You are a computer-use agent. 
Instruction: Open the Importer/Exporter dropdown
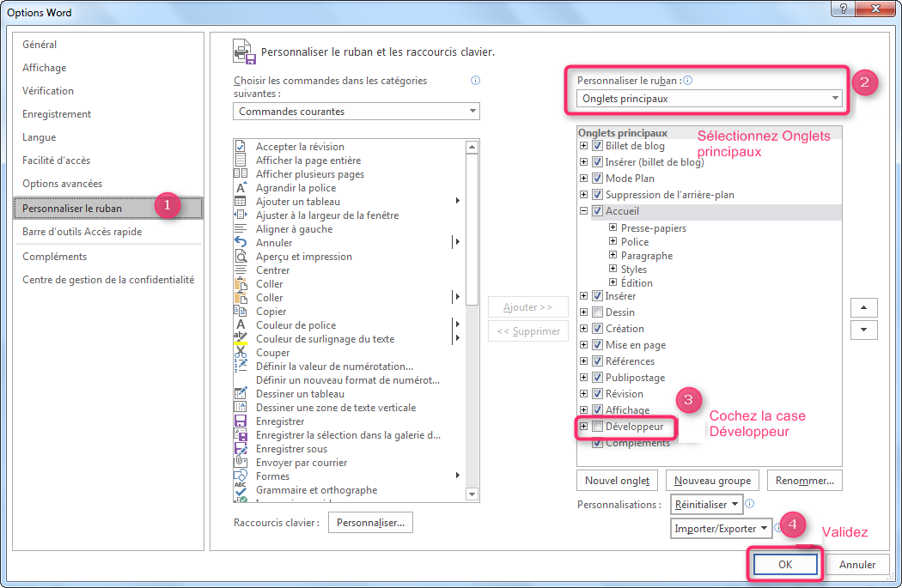721,529
